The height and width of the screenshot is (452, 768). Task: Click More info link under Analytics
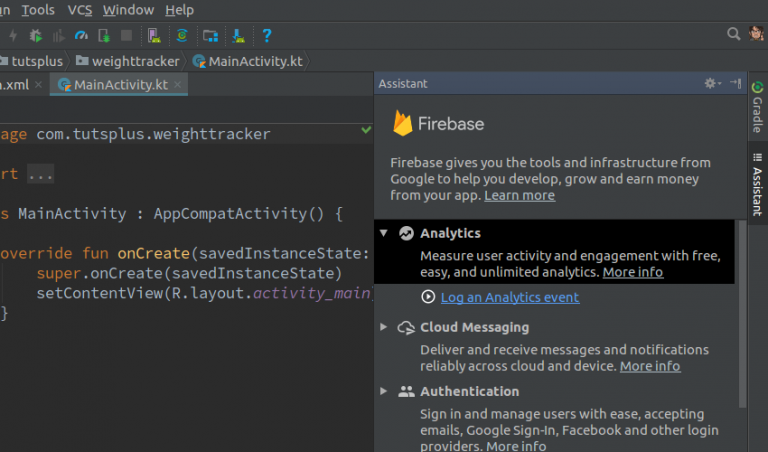click(633, 272)
